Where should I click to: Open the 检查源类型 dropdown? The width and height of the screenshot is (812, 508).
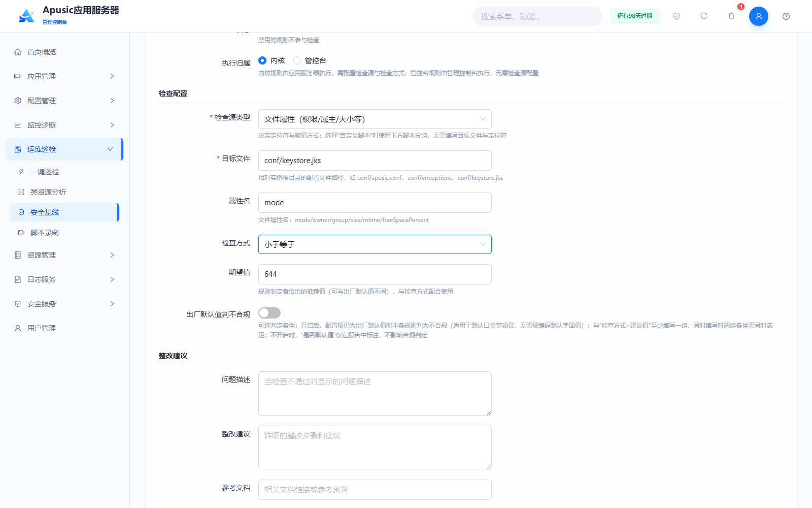375,119
